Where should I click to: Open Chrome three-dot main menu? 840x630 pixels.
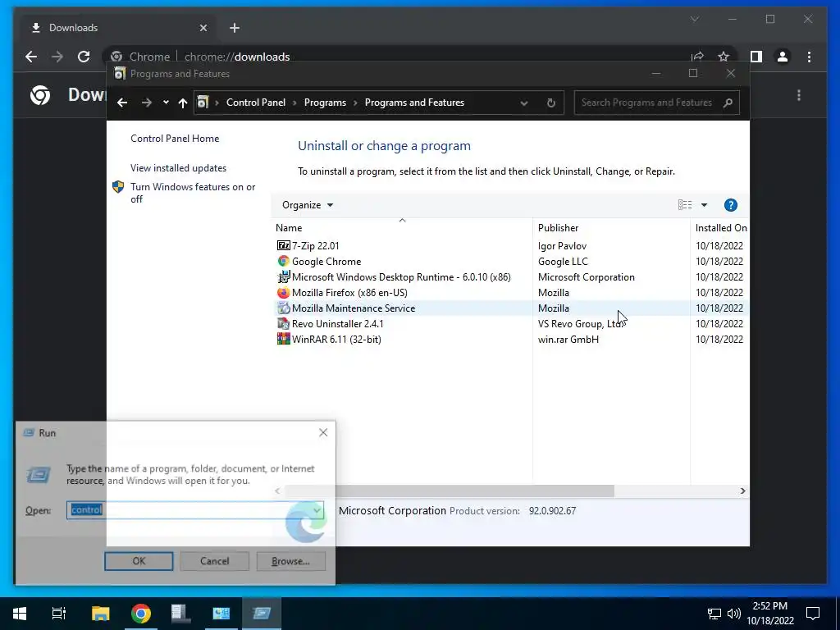(809, 57)
